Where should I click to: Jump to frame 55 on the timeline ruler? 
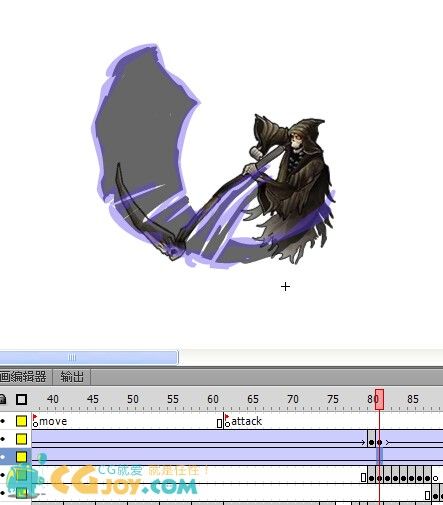(173, 399)
